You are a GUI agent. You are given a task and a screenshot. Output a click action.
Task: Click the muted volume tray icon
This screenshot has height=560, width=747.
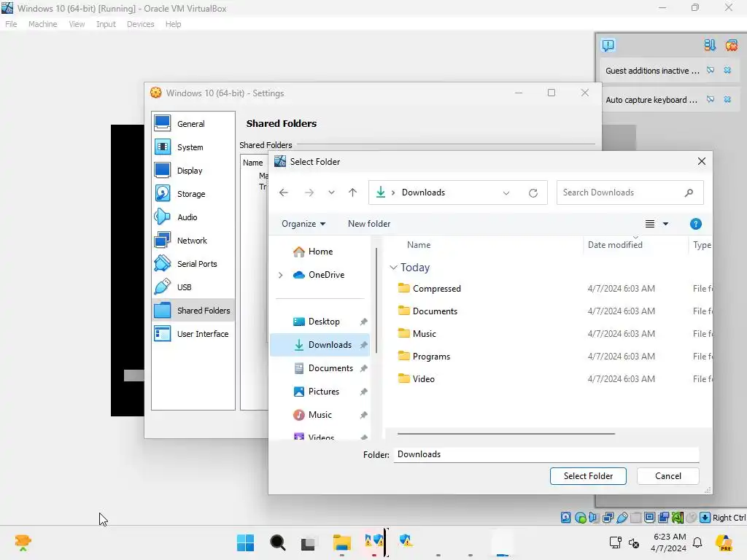click(634, 542)
